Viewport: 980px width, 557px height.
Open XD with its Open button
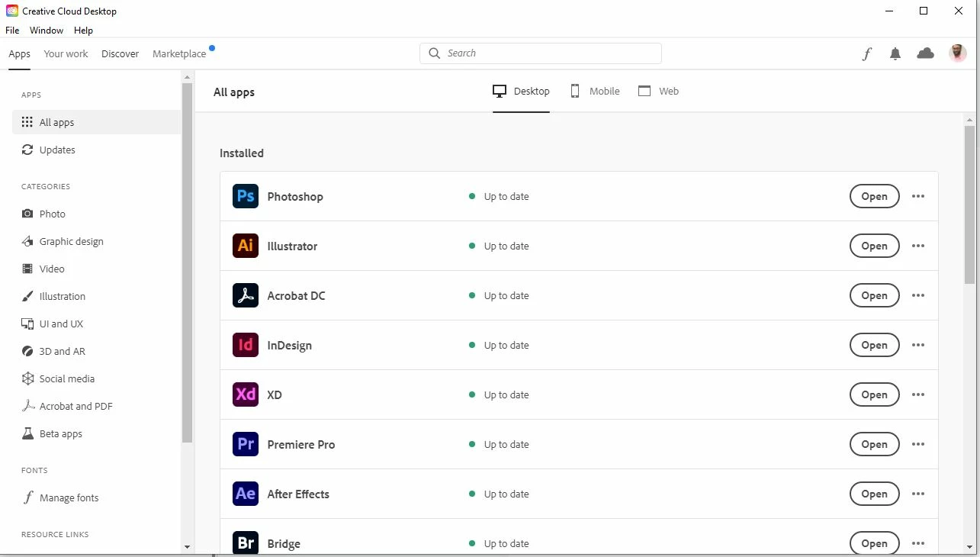(x=874, y=394)
